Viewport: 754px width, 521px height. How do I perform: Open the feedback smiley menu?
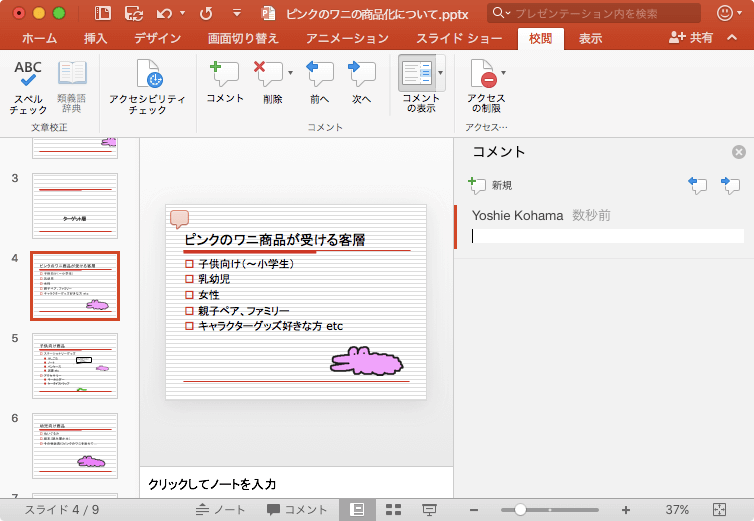(729, 13)
